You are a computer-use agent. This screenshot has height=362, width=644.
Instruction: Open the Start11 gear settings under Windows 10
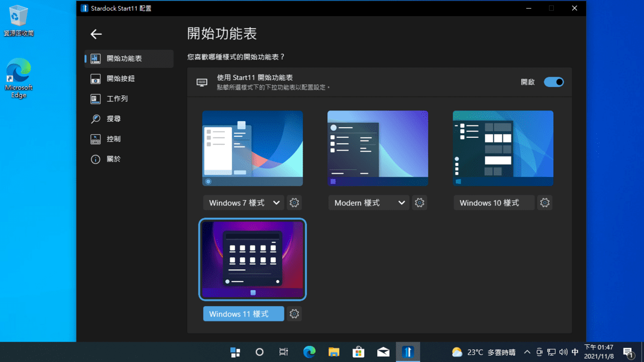click(544, 203)
